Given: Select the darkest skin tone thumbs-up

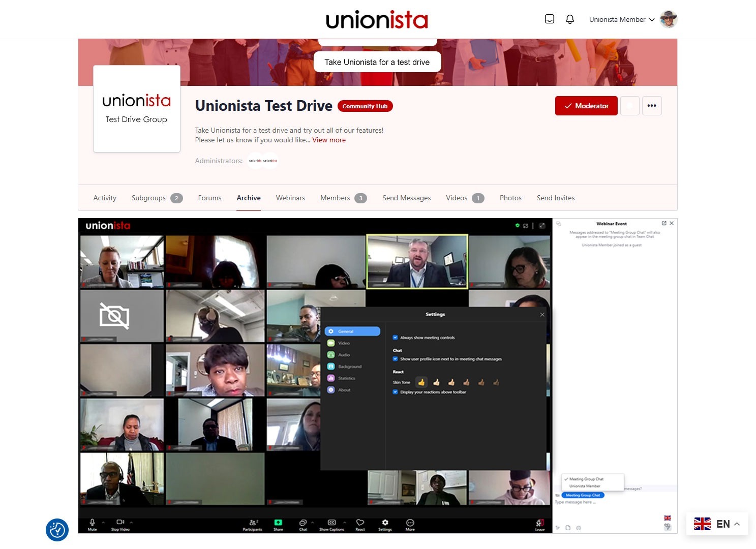Looking at the screenshot, I should (496, 382).
